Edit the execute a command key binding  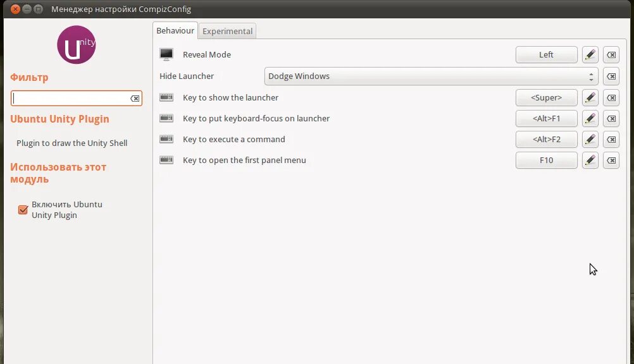pos(590,140)
